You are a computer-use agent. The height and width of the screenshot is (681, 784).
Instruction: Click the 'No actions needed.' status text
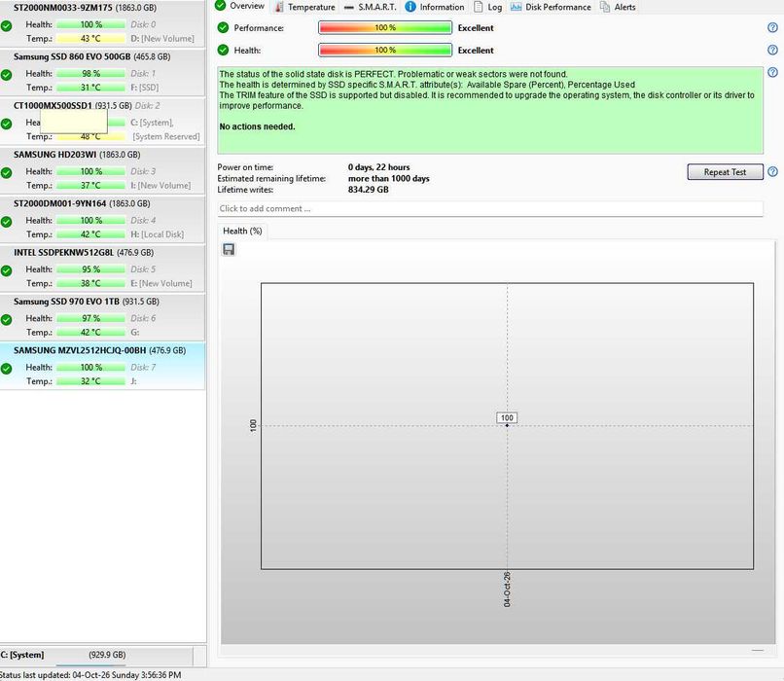pyautogui.click(x=257, y=126)
